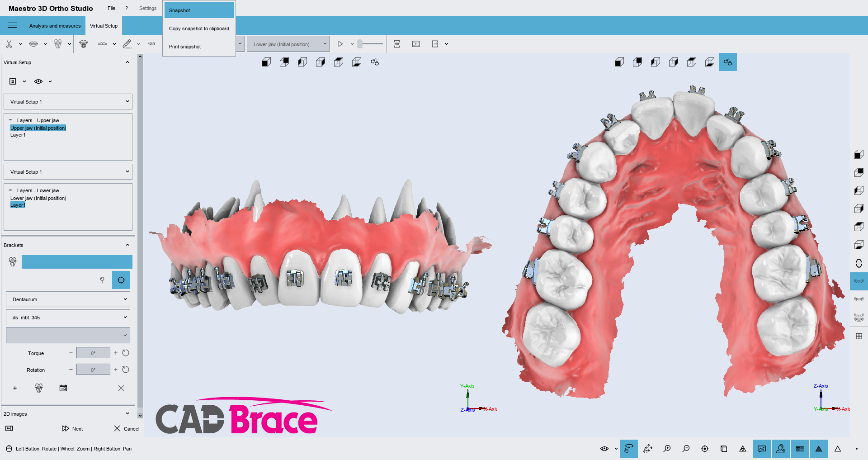Reset the Torque value

[126, 353]
